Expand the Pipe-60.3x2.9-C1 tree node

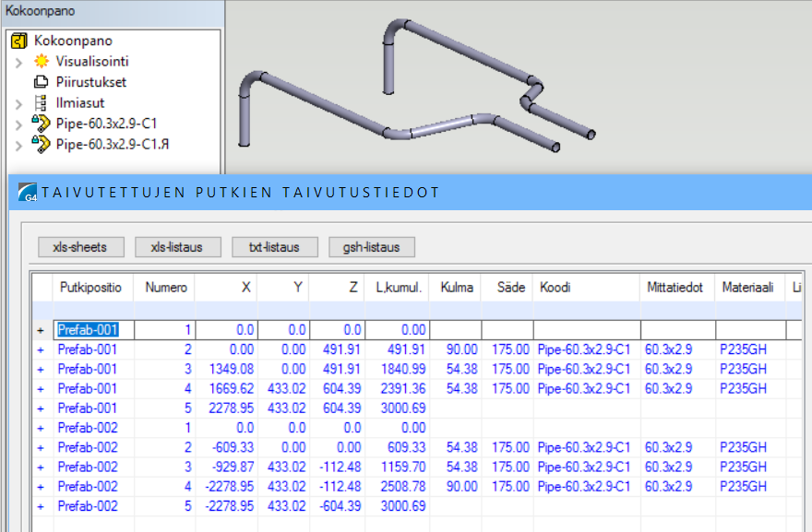18,123
